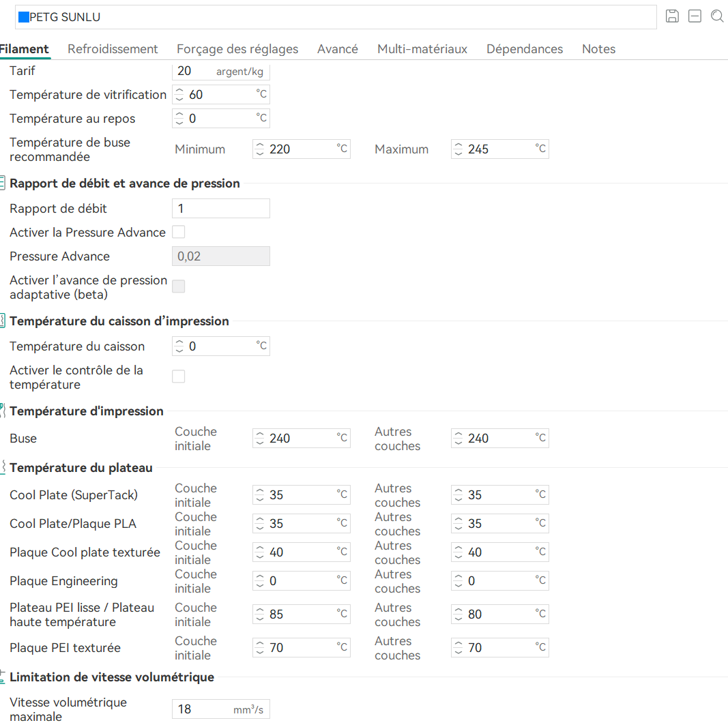
Task: Click the blue filament color swatch
Action: [x=24, y=18]
